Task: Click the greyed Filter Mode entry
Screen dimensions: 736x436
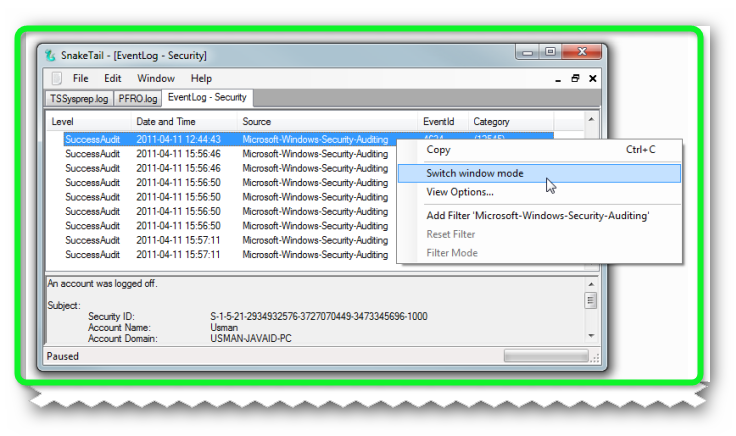Action: (x=540, y=253)
